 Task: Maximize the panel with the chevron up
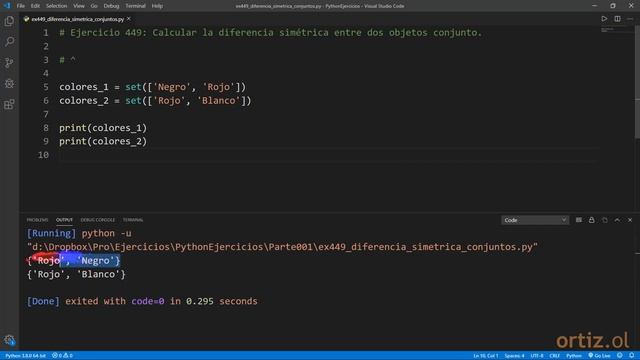617,220
